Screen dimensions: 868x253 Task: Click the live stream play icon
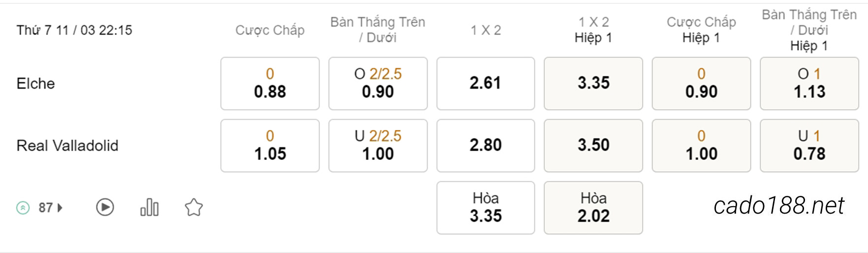click(x=105, y=207)
